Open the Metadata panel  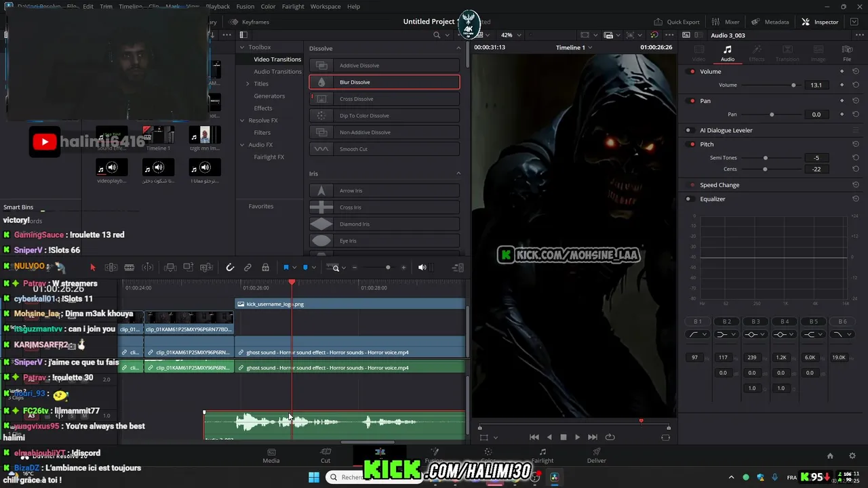coord(771,22)
